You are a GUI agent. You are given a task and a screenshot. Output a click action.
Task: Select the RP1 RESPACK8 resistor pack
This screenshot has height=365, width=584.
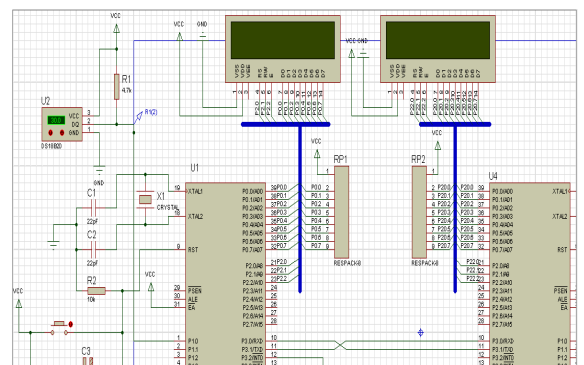click(x=342, y=212)
